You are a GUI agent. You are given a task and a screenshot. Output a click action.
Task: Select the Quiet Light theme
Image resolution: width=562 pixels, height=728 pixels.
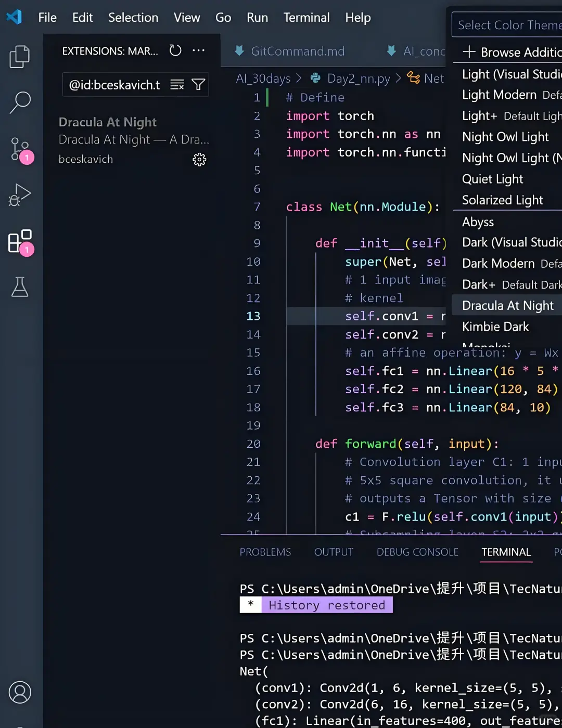pos(507,179)
